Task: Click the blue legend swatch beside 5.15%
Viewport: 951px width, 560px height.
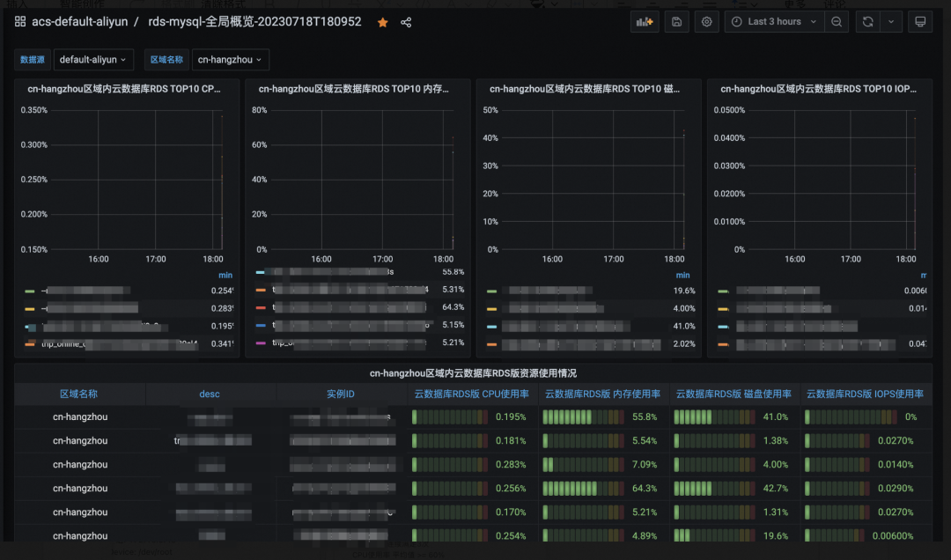Action: point(261,325)
